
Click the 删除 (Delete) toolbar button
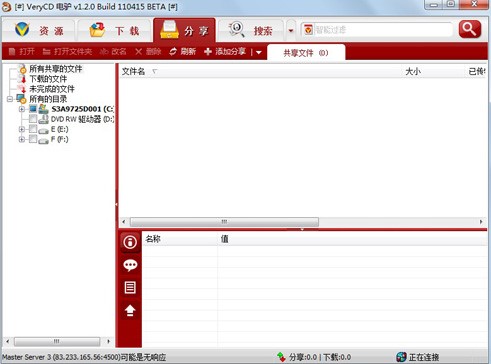[x=148, y=52]
